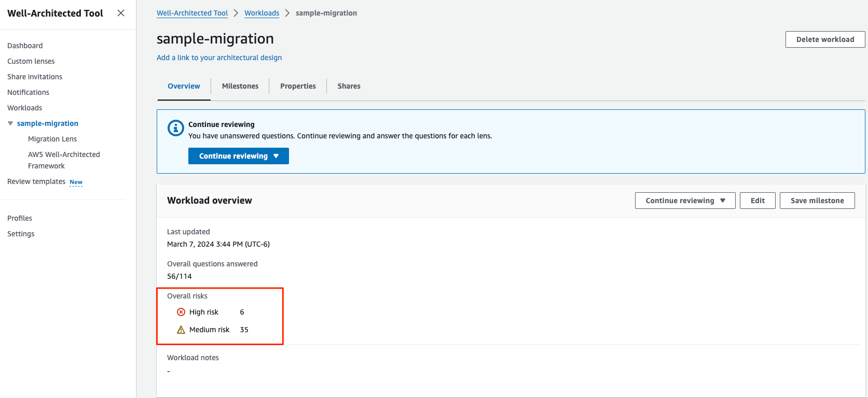Click the Continue reviewing banner heading
The height and width of the screenshot is (398, 868).
(x=222, y=124)
